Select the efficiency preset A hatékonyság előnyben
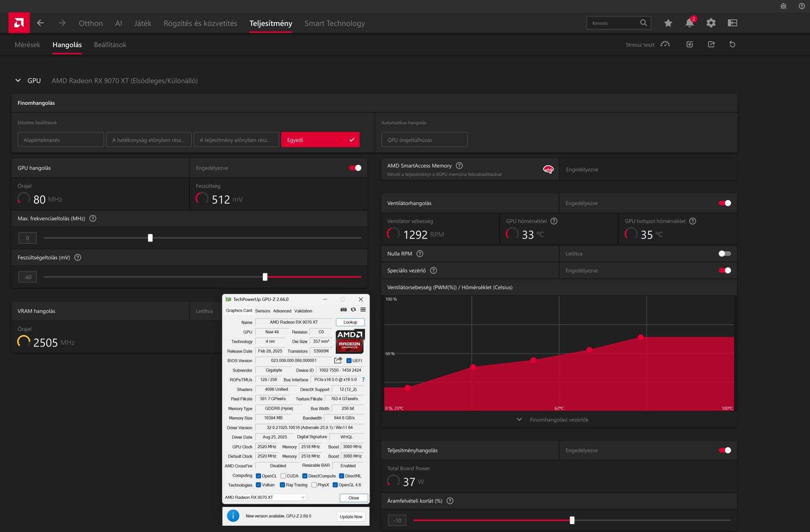The height and width of the screenshot is (532, 810). (x=149, y=140)
